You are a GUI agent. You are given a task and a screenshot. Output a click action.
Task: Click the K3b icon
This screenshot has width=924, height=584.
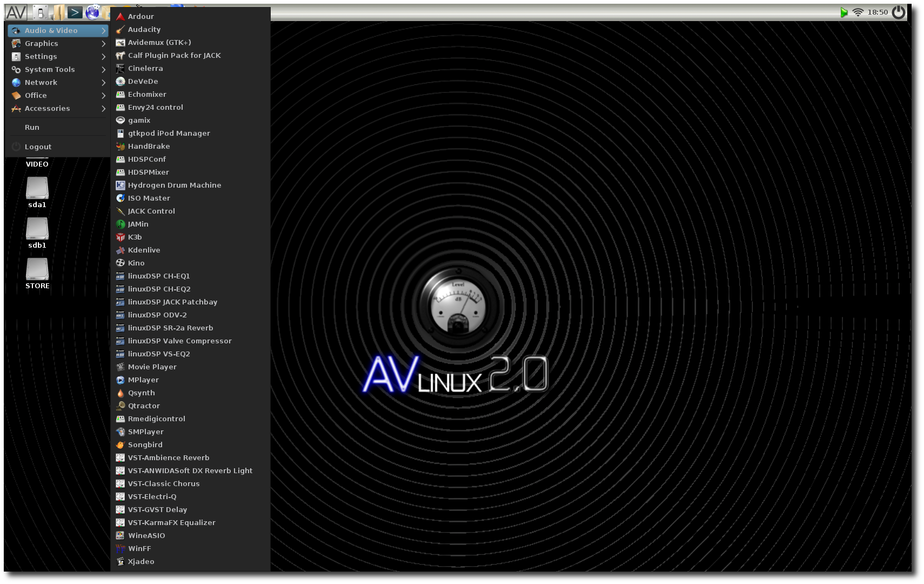pyautogui.click(x=120, y=237)
